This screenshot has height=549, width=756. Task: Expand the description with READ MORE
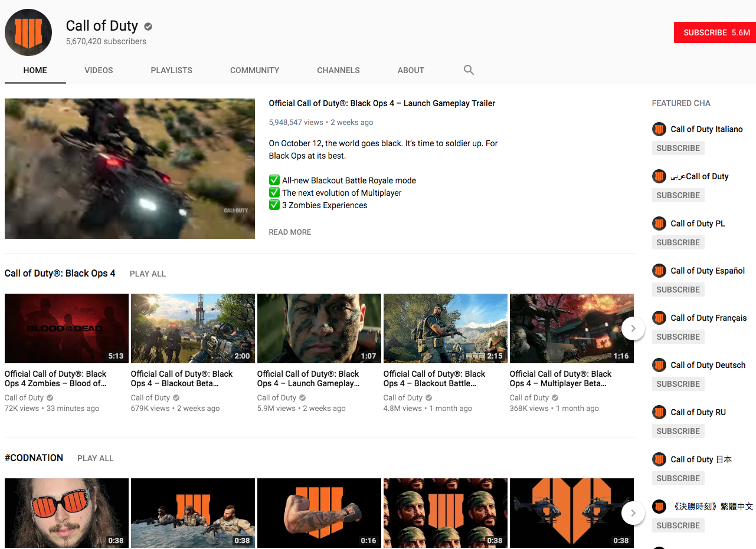pos(290,232)
